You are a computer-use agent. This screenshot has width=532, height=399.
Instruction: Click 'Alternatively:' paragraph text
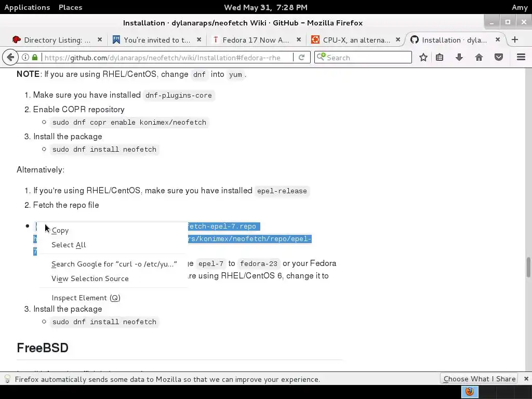tap(41, 170)
